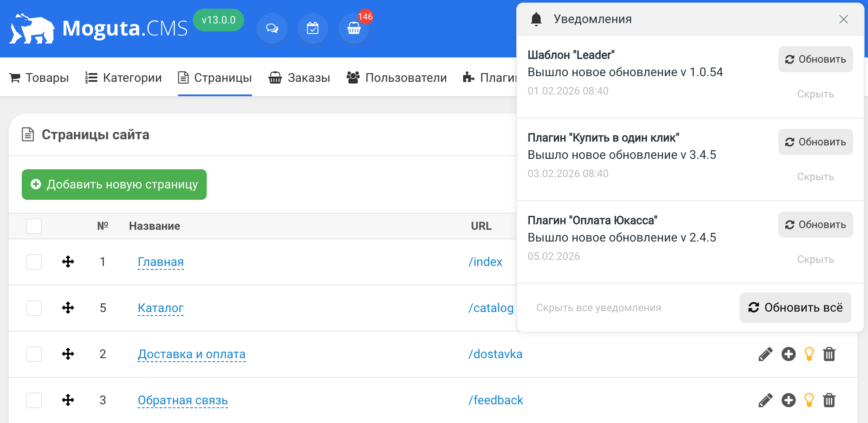Click the chat messages icon in the header
The height and width of the screenshot is (423, 868).
(x=272, y=28)
